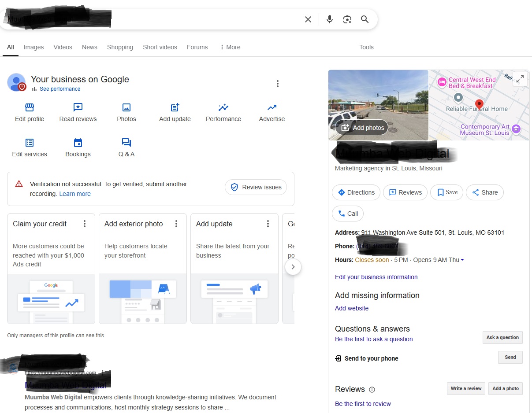
Task: Open the Read reviews panel icon
Action: [78, 107]
